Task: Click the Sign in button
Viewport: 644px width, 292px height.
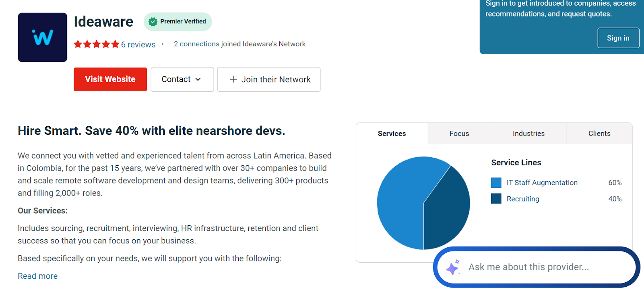Action: (x=618, y=38)
